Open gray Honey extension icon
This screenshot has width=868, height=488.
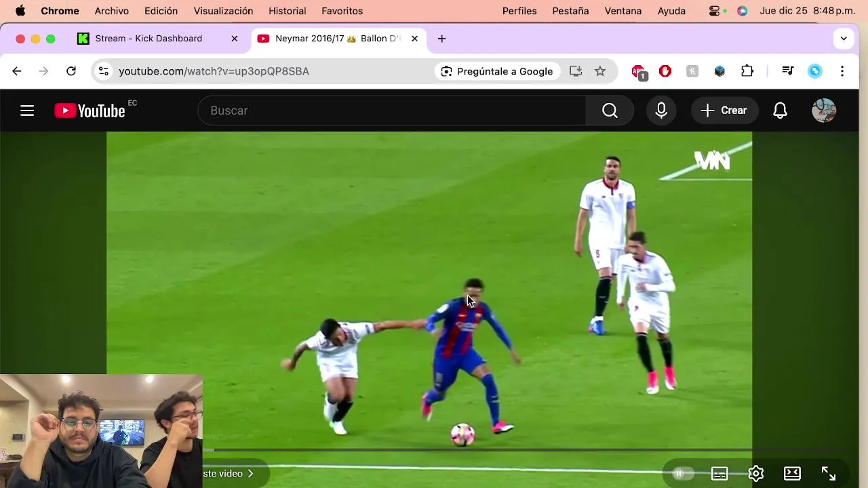click(x=692, y=71)
